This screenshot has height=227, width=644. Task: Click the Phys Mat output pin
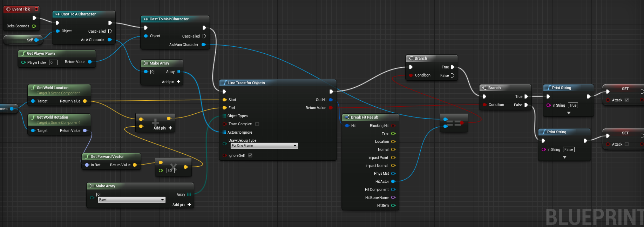coord(393,173)
